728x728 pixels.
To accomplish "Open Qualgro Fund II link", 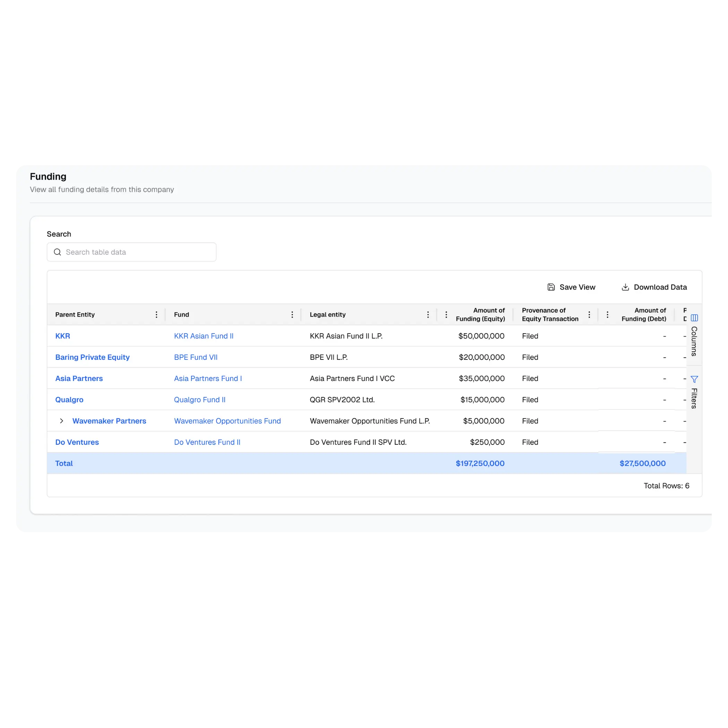I will [199, 400].
